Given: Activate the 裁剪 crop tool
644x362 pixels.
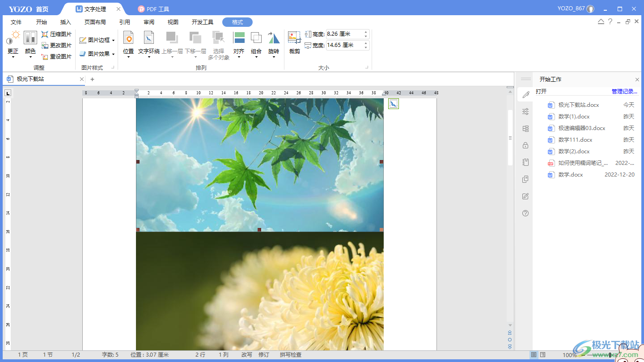Looking at the screenshot, I should (x=295, y=43).
